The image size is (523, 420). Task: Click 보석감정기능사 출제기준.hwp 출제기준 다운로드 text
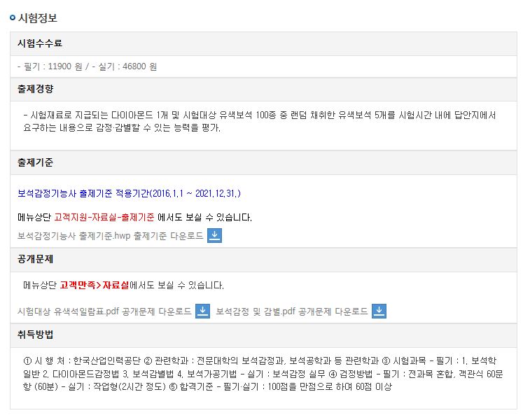pyautogui.click(x=111, y=236)
